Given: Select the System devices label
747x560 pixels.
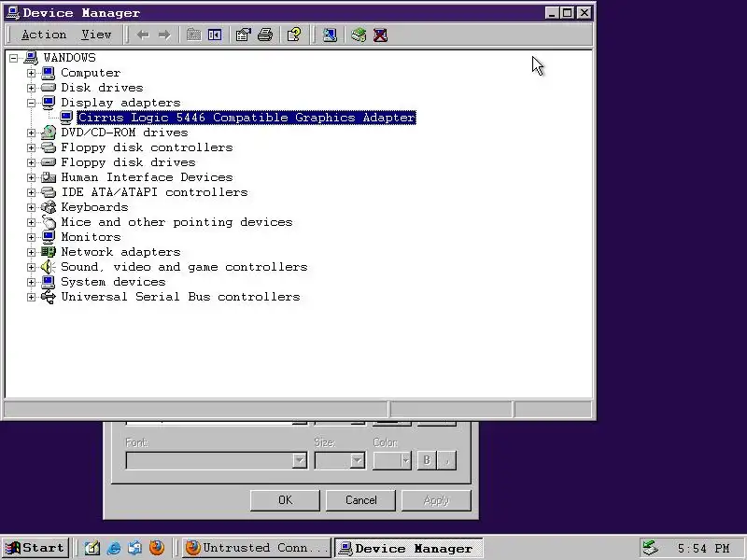Looking at the screenshot, I should coord(113,282).
